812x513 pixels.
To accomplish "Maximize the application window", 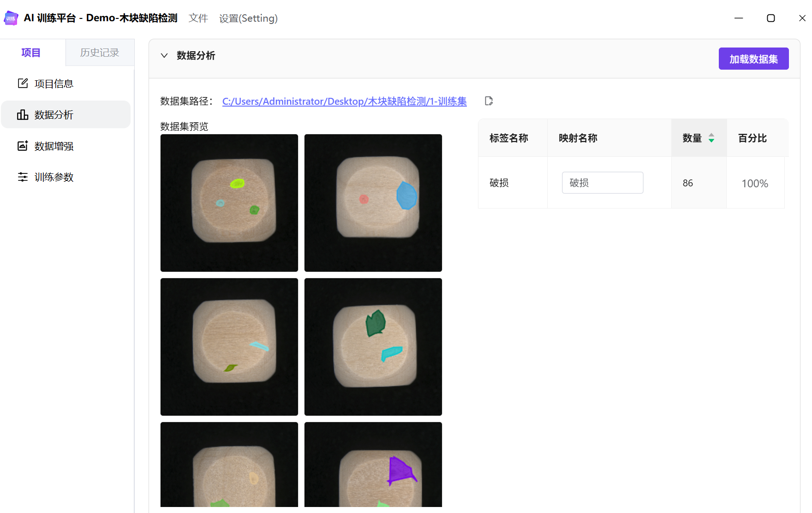I will (x=770, y=18).
